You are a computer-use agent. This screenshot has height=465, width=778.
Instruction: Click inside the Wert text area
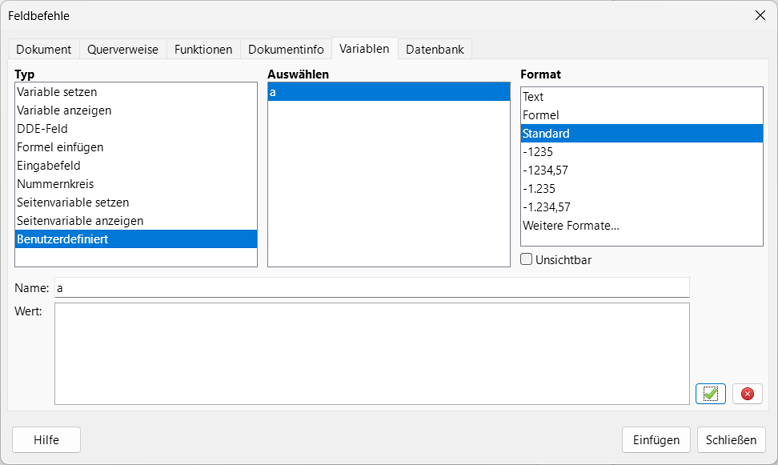click(x=370, y=354)
